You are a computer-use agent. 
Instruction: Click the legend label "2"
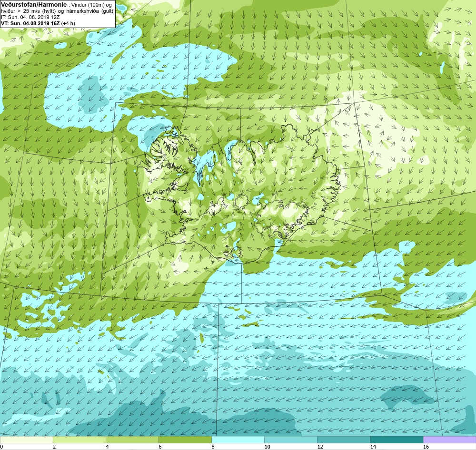(54, 447)
